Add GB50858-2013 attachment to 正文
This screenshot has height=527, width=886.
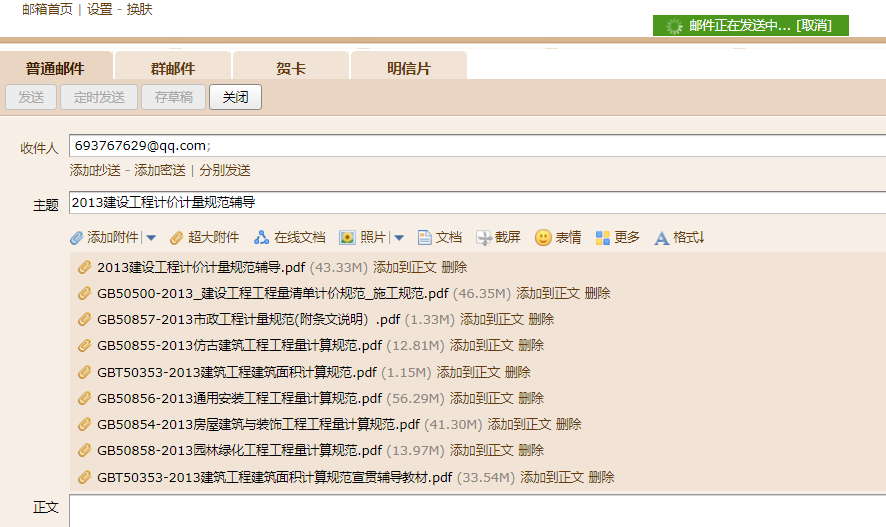tap(481, 450)
